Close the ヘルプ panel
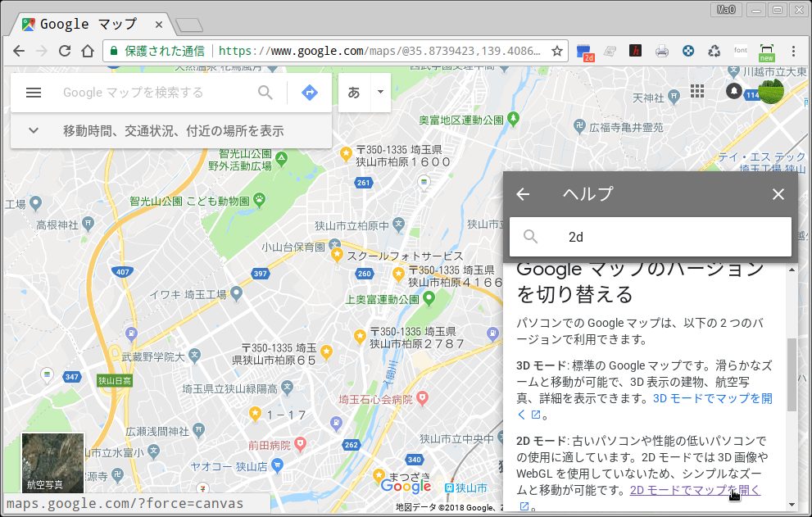This screenshot has height=517, width=812. coord(778,194)
